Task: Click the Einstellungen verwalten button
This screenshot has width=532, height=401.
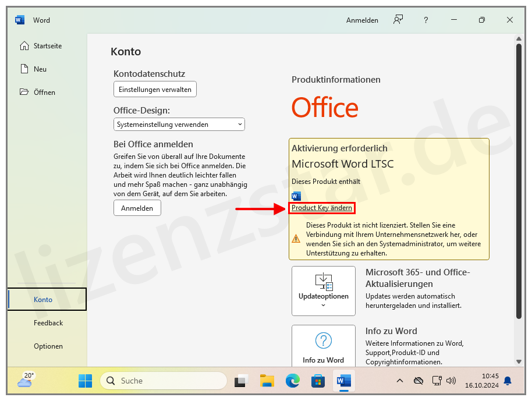Action: (155, 89)
